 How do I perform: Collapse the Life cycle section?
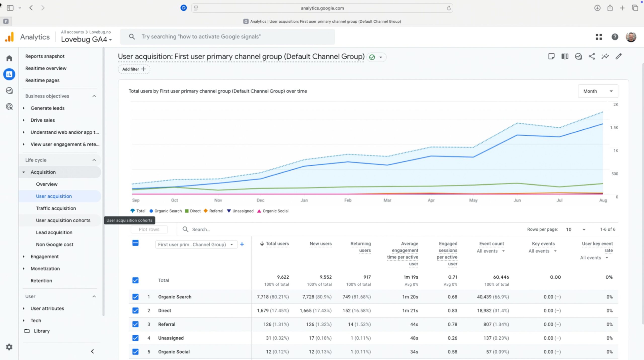click(x=94, y=160)
